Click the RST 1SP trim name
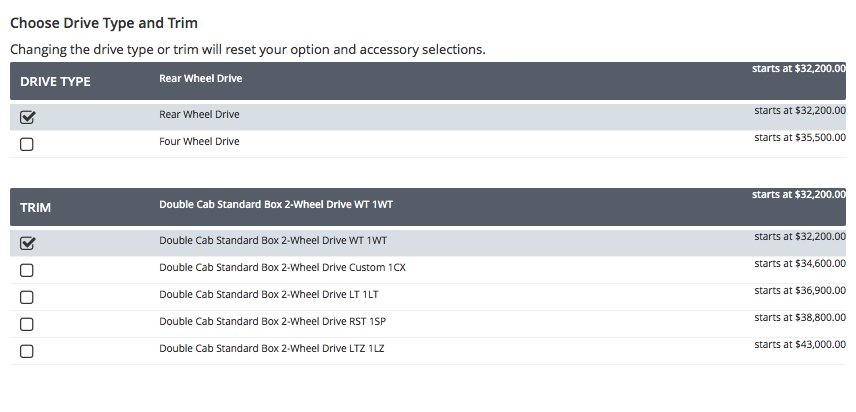 [x=272, y=322]
